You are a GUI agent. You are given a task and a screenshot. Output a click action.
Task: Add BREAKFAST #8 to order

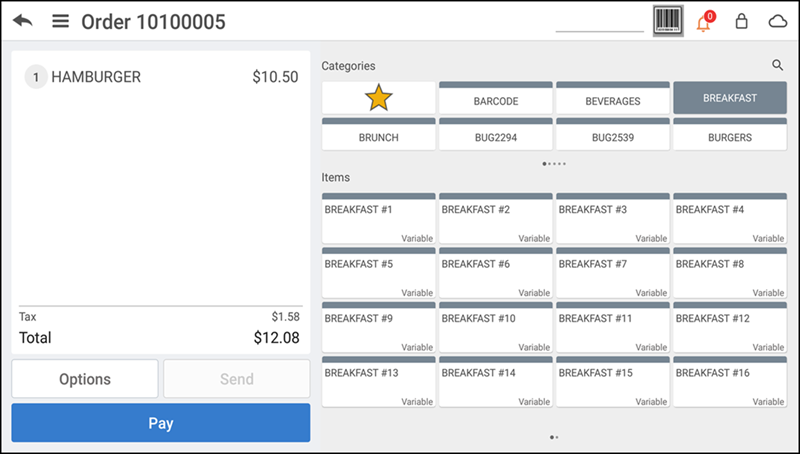pyautogui.click(x=730, y=273)
